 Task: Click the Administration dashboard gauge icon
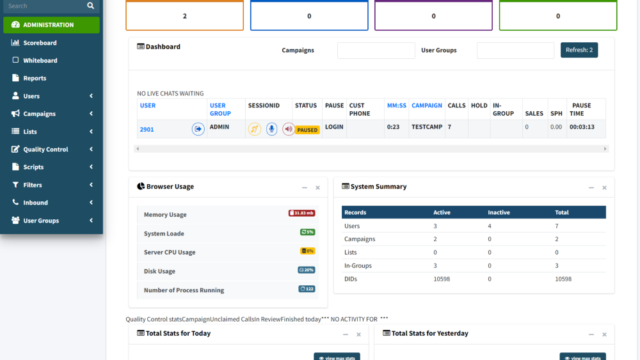(16, 24)
